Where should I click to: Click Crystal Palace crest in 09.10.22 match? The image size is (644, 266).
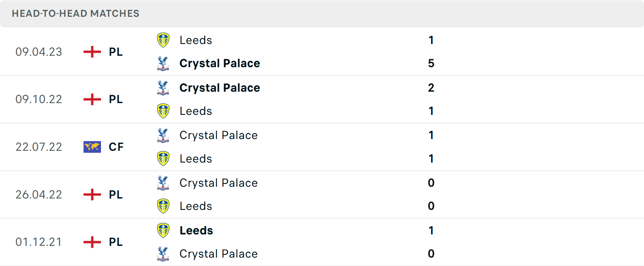coord(163,88)
